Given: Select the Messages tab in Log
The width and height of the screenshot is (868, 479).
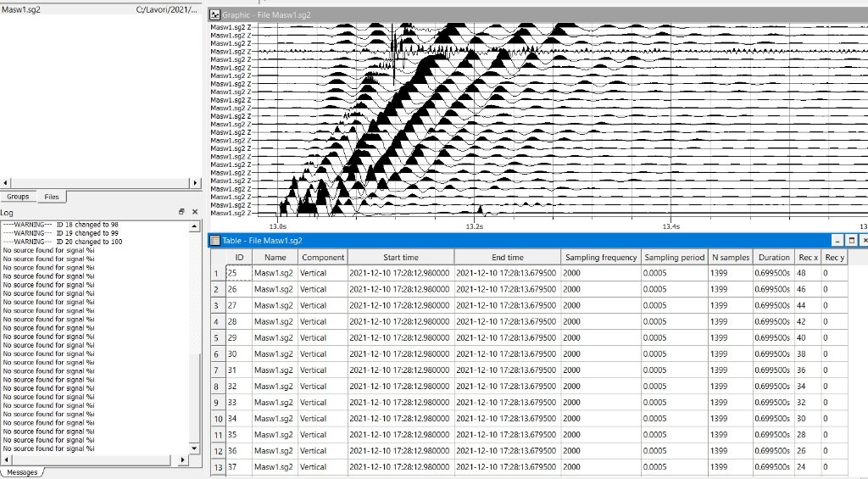Looking at the screenshot, I should (22, 472).
